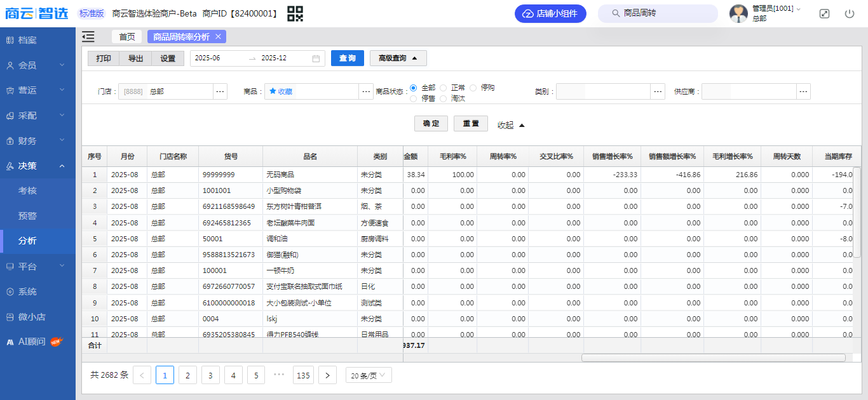Screen dimensions: 868x400
Task: Click the blue 查询 button
Action: [x=347, y=58]
